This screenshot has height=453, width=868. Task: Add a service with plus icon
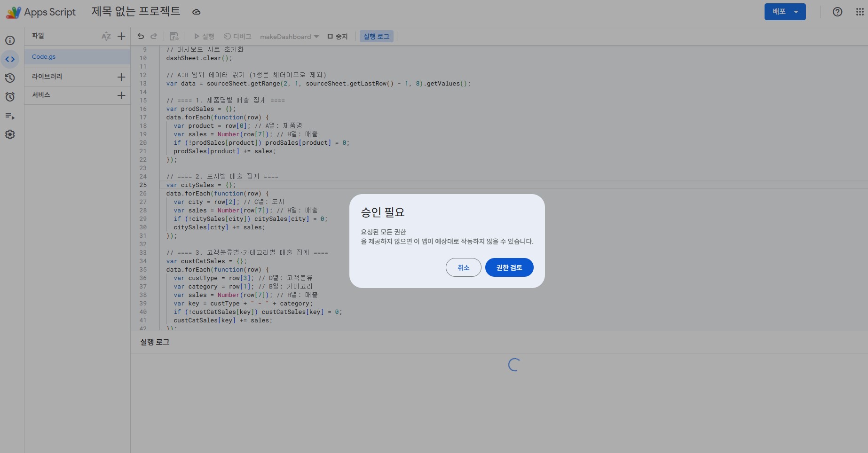click(121, 95)
